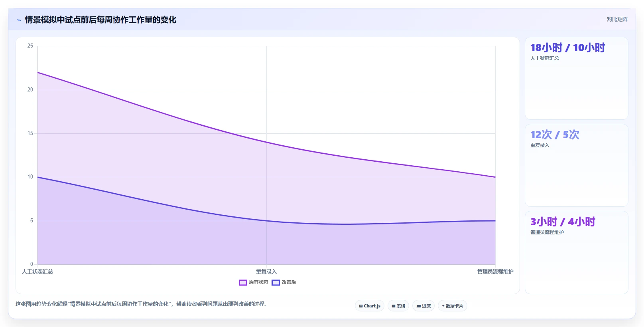Image resolution: width=644 pixels, height=327 pixels.
Task: Click the 3小时 / 4小时 card value
Action: [563, 222]
